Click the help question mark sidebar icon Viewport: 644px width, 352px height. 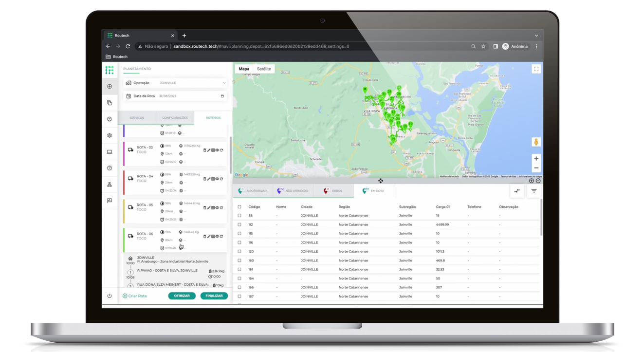[110, 168]
